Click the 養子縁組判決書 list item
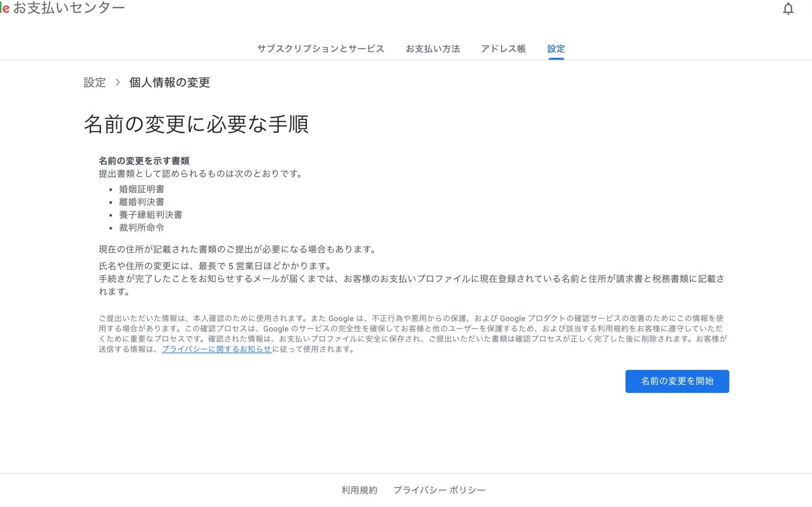 (x=150, y=215)
